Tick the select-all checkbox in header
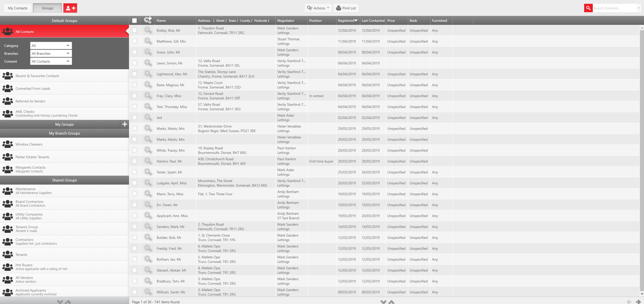The image size is (644, 304). point(134,21)
